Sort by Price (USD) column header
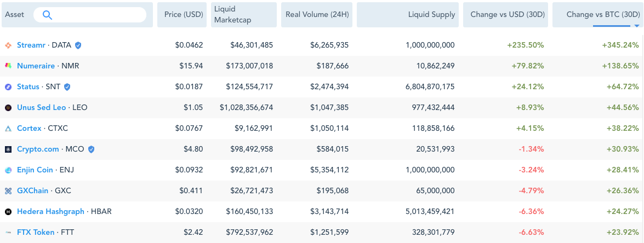 [x=182, y=15]
